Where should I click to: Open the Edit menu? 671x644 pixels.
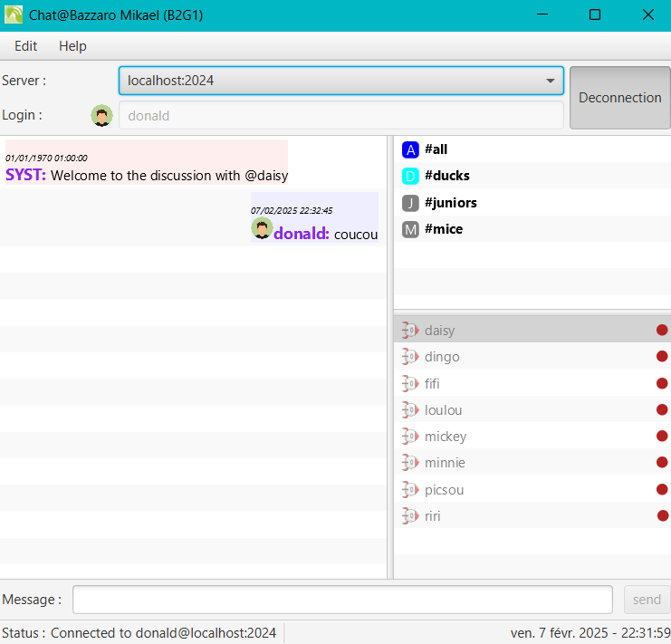pyautogui.click(x=26, y=46)
